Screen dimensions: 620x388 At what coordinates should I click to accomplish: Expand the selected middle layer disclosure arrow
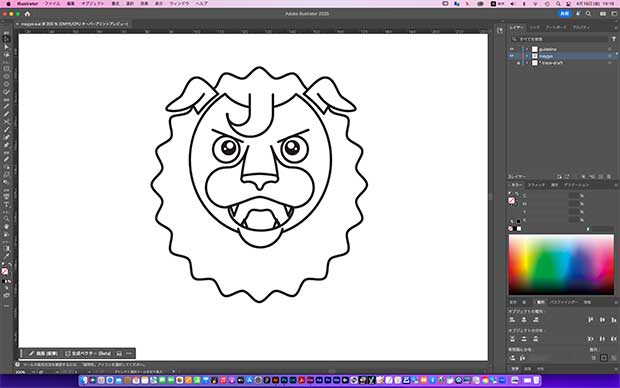[527, 56]
